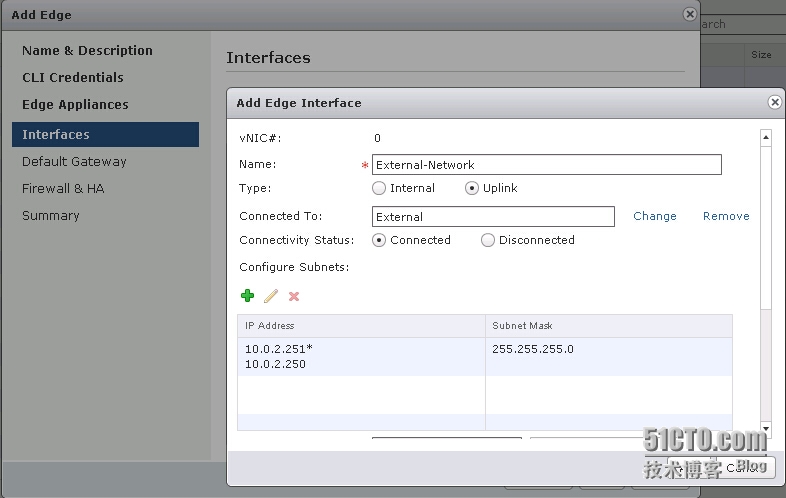Select the 10.0.2.251 subnet row

click(x=485, y=357)
